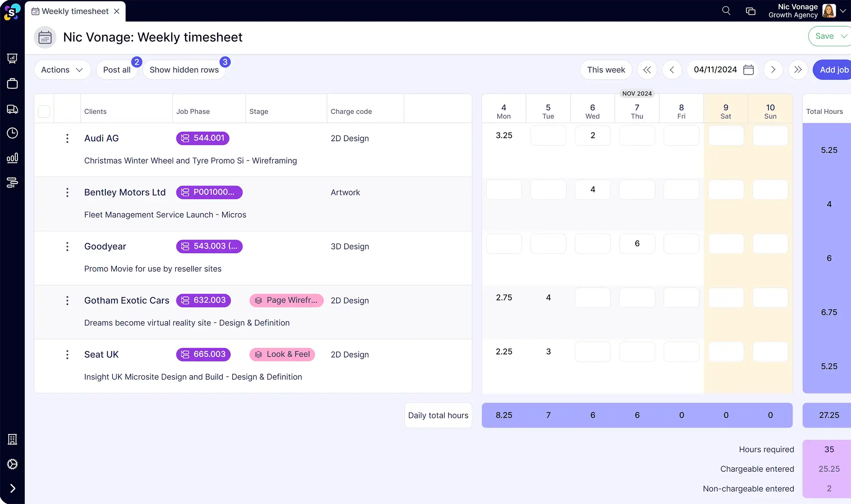Click the Gotham Exotic Cars client name

coord(127,300)
